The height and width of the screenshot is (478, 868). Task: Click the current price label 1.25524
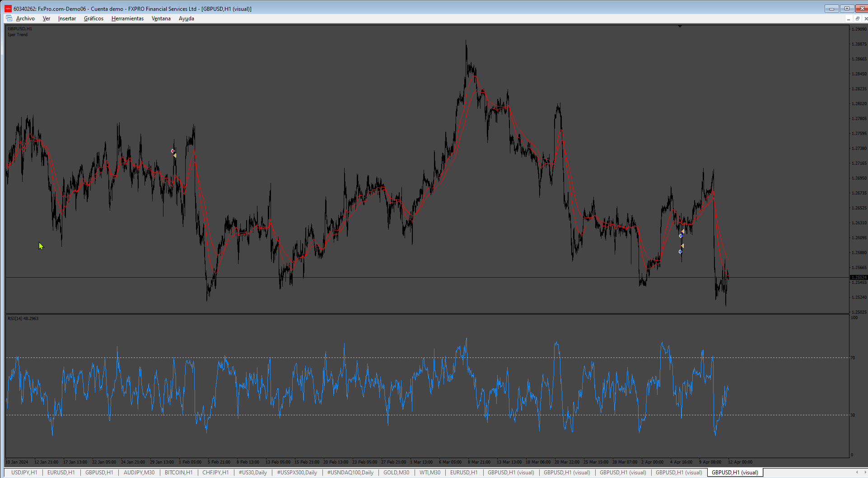click(x=859, y=277)
